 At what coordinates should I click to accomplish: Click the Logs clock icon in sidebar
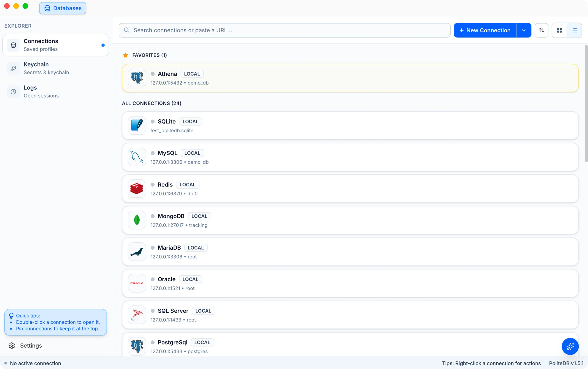pyautogui.click(x=13, y=92)
